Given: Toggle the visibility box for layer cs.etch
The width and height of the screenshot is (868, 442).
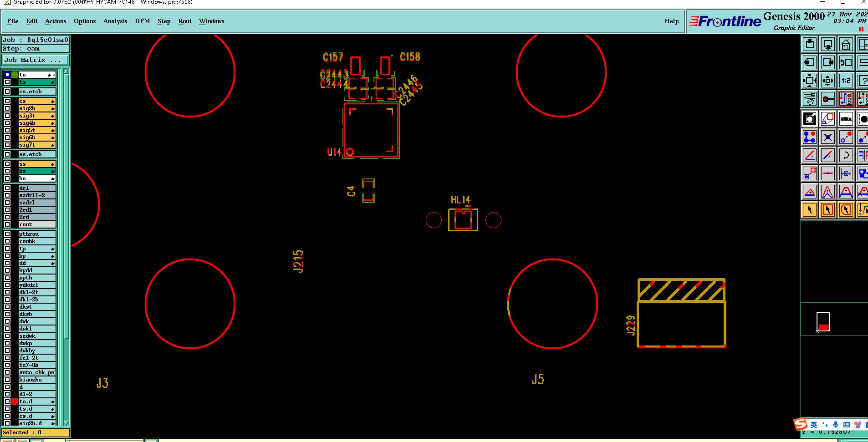Looking at the screenshot, I should [7, 91].
